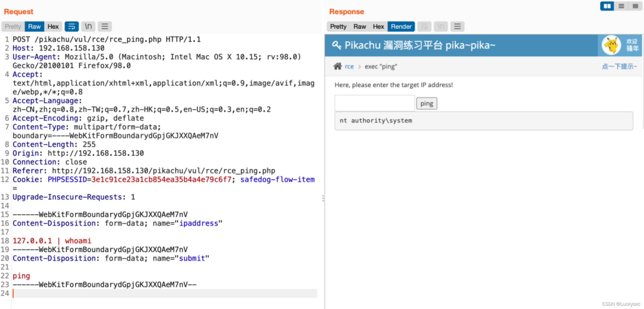Open the 点一下提示~ hint link
The height and width of the screenshot is (309, 644).
(619, 66)
